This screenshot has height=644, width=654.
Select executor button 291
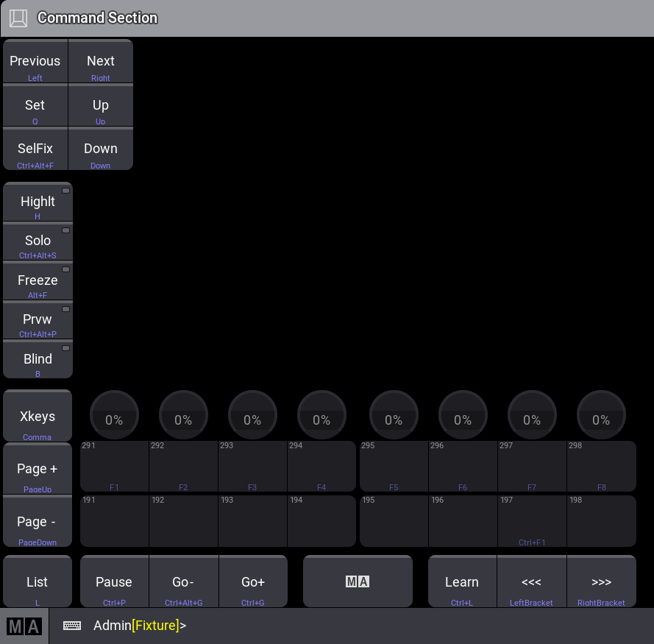coord(114,466)
